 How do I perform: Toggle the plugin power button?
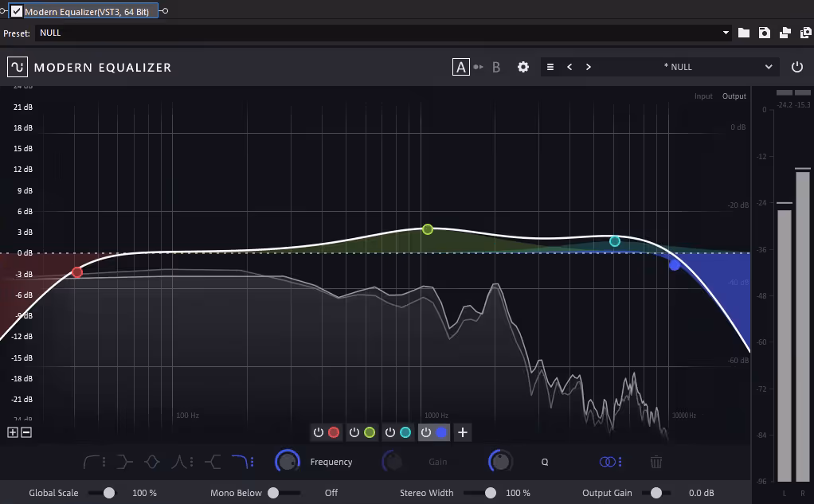(796, 67)
